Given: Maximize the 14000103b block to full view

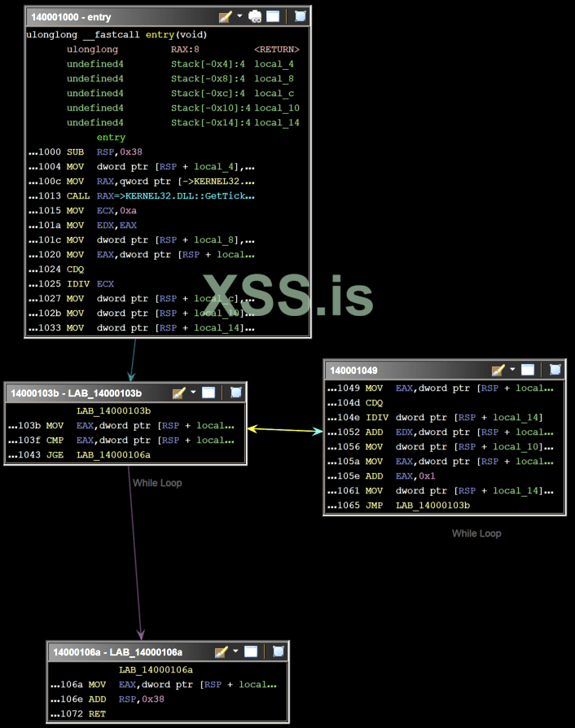Looking at the screenshot, I should point(236,393).
